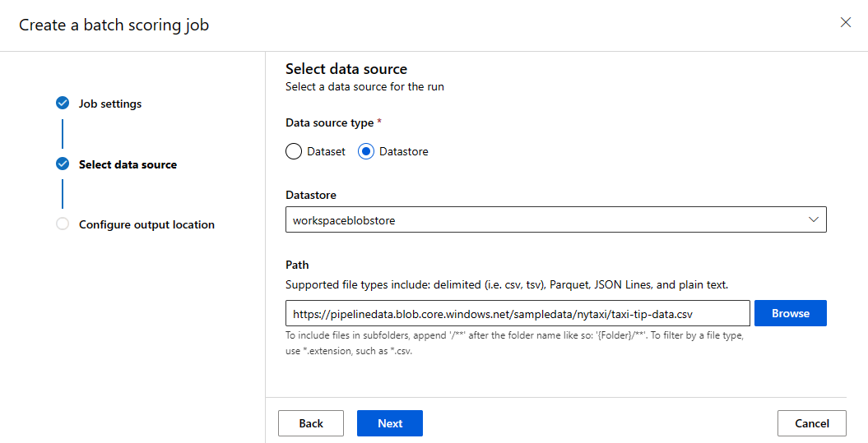The image size is (868, 443).
Task: Jump to the Configure output location step
Action: [146, 224]
